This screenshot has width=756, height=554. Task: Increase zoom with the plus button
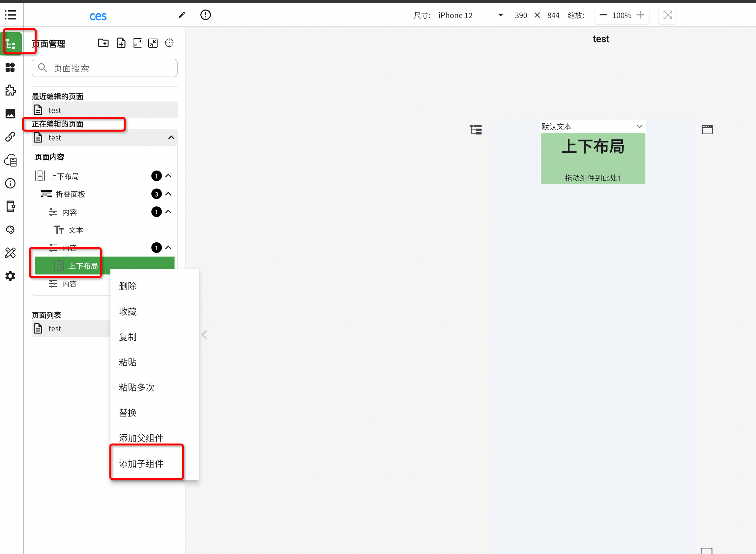pos(640,15)
